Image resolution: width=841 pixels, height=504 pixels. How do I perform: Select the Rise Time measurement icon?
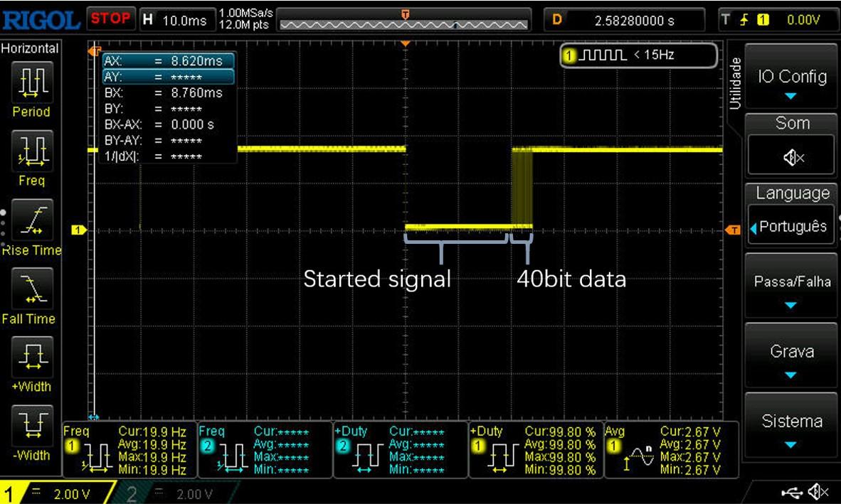32,220
